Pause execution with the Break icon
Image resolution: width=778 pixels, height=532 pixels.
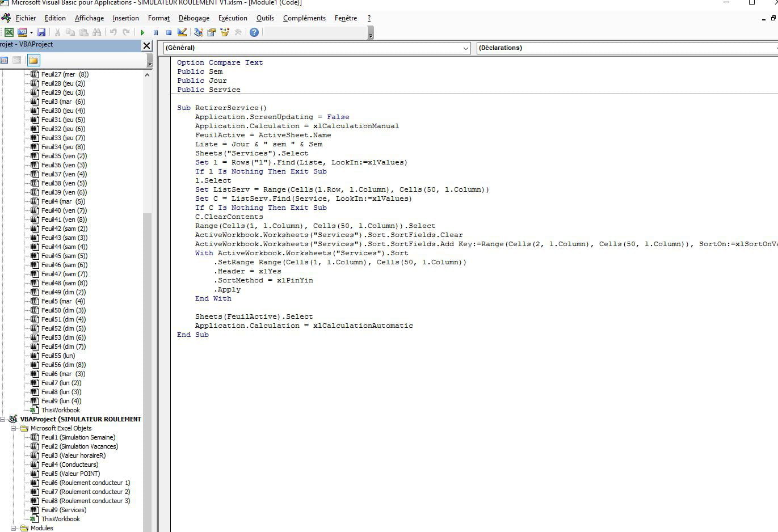click(x=155, y=32)
